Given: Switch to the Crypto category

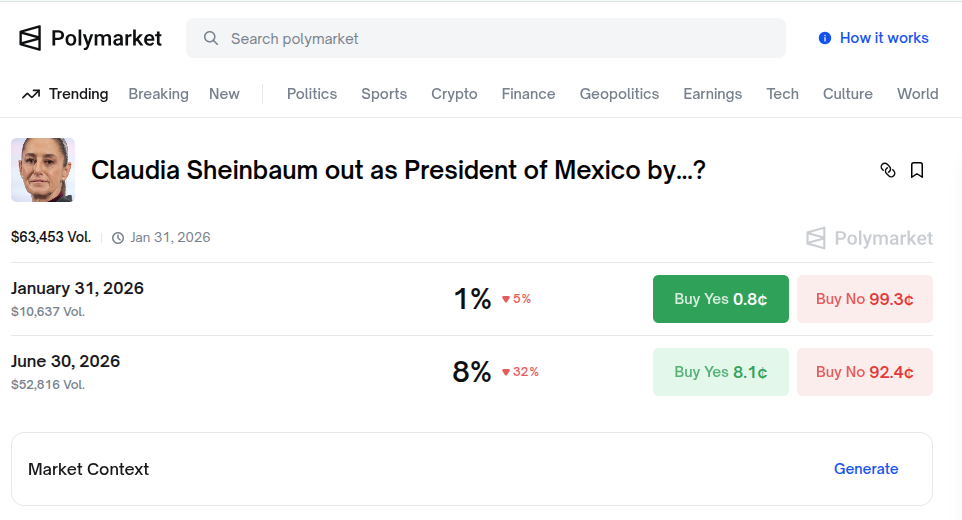Looking at the screenshot, I should [x=454, y=94].
